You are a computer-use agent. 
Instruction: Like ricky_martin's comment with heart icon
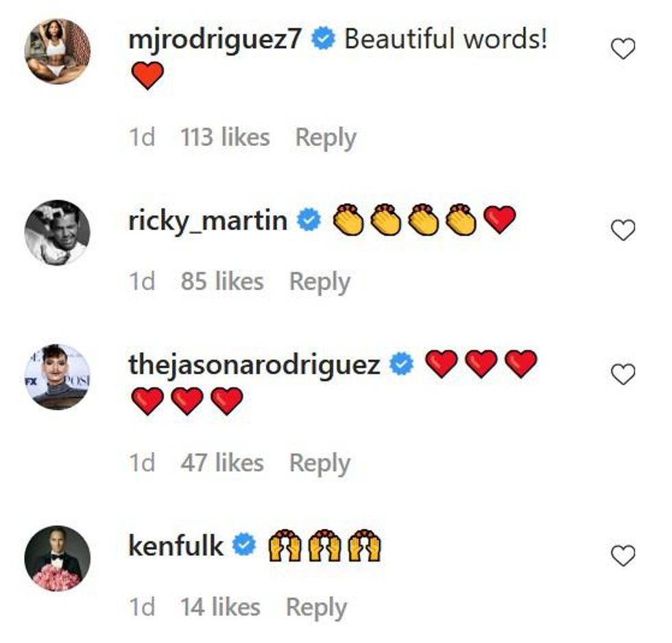pos(623,232)
